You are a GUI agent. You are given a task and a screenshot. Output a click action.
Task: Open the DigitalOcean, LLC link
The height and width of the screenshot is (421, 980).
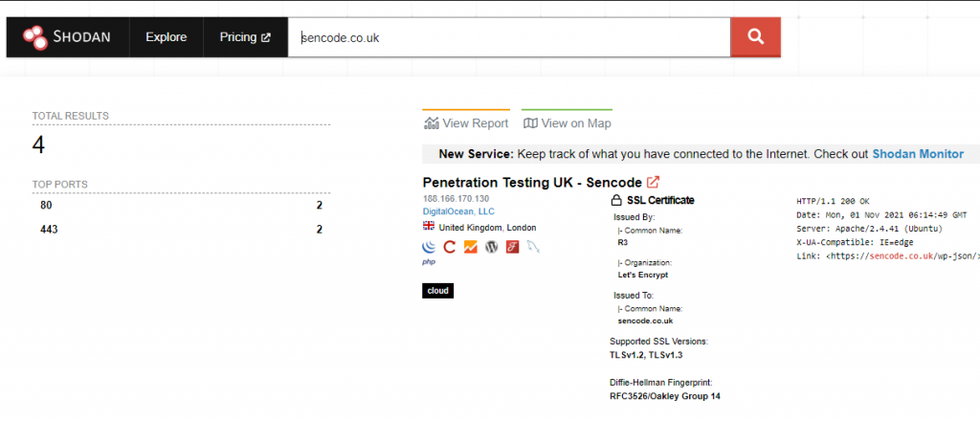(458, 211)
